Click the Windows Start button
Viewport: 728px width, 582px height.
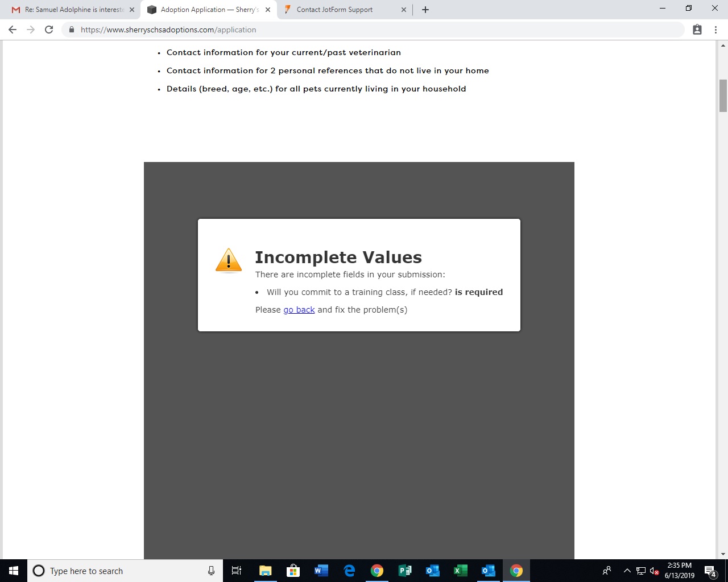point(14,571)
